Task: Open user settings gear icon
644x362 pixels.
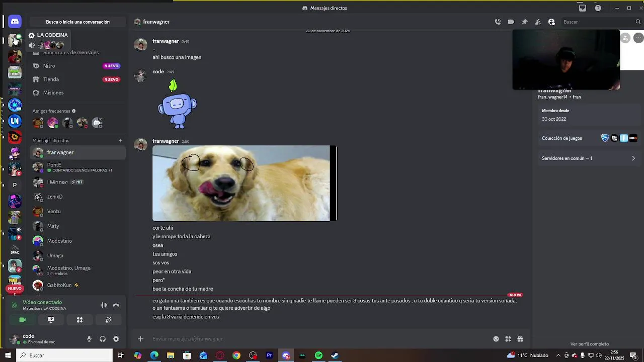Action: click(x=116, y=339)
